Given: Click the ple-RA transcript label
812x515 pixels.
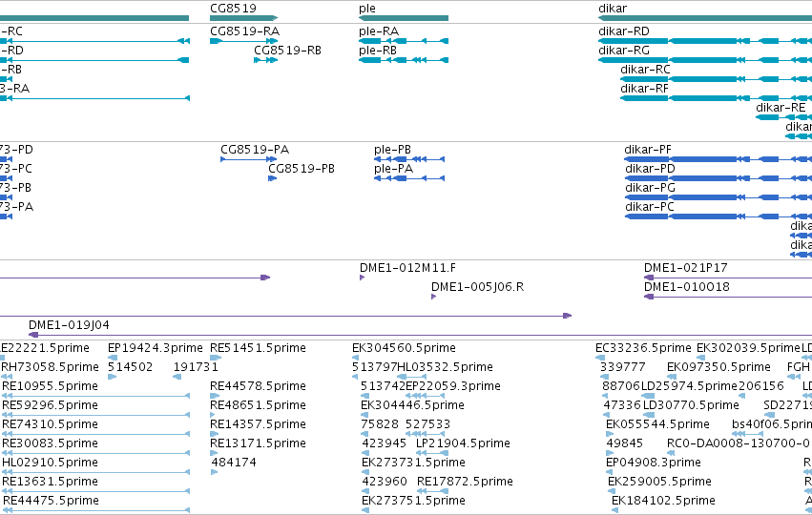Looking at the screenshot, I should (379, 31).
